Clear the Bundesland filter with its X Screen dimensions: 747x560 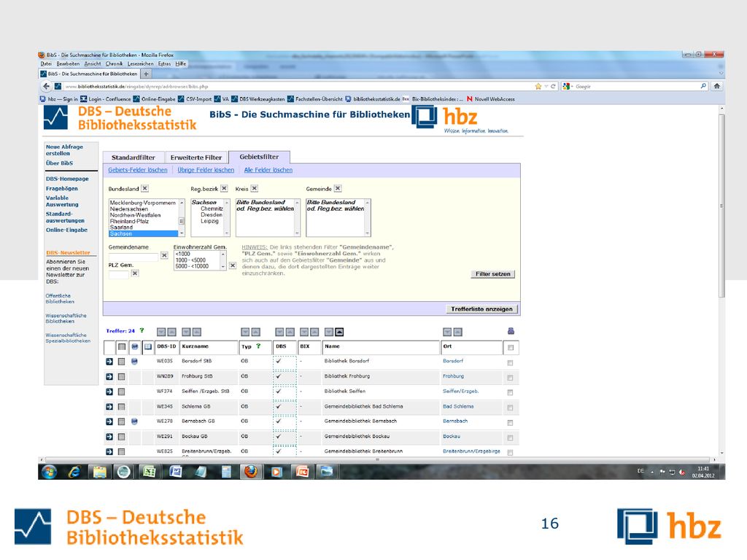(145, 189)
